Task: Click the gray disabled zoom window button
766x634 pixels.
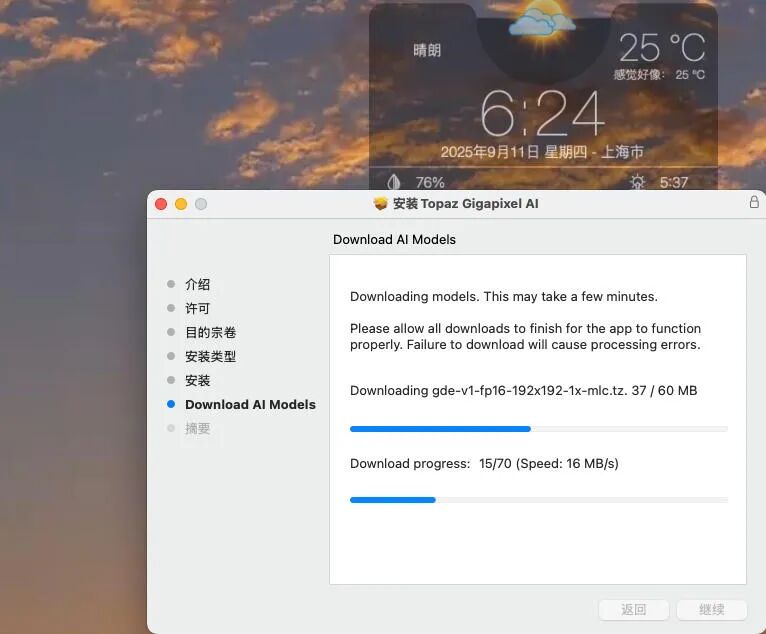Action: (x=201, y=204)
